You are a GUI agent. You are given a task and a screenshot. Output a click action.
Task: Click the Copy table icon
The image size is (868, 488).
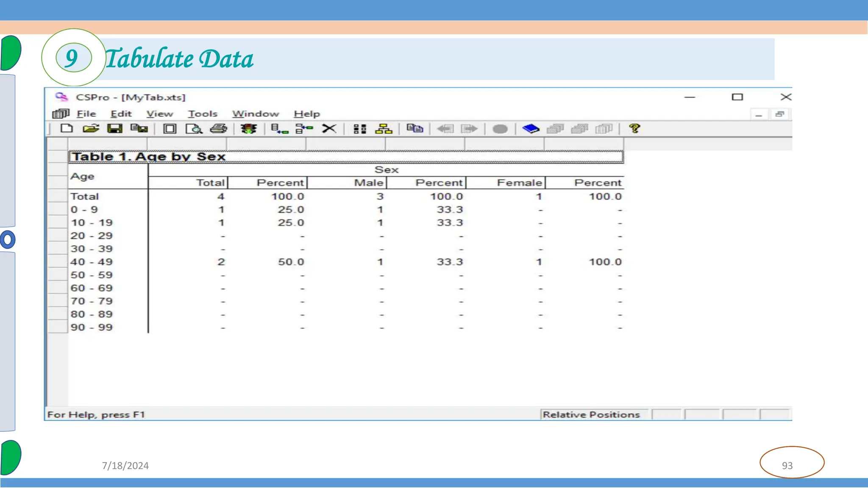click(x=415, y=128)
